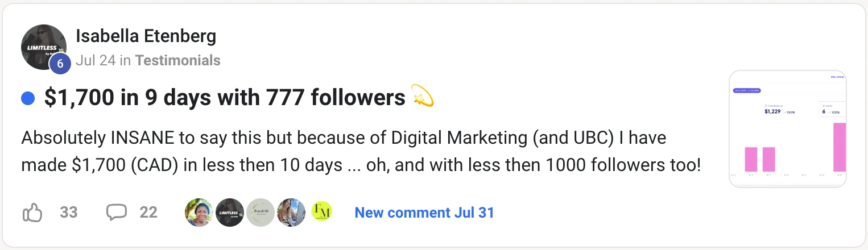
Task: Open the blonde woman commenter avatar
Action: (291, 213)
